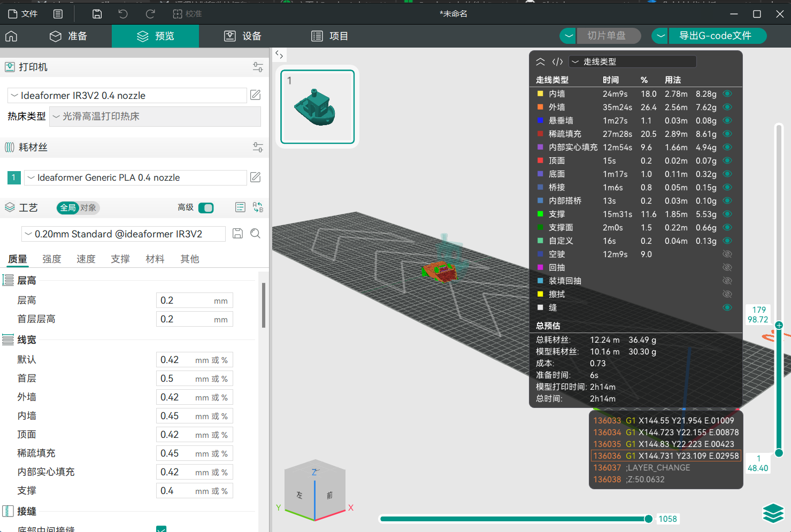791x532 pixels.
Task: Click the save icon in title bar
Action: point(97,14)
